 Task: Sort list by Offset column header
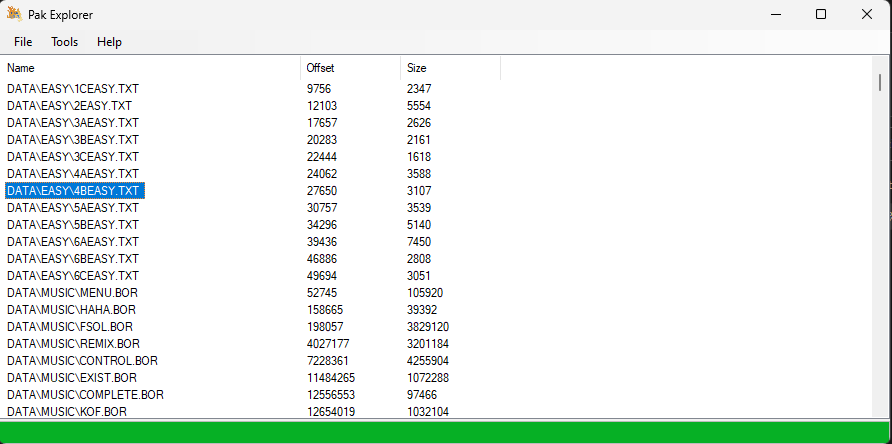[x=350, y=68]
